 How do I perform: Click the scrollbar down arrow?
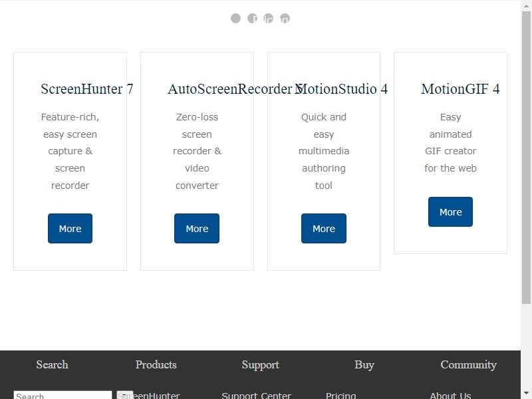click(x=526, y=393)
